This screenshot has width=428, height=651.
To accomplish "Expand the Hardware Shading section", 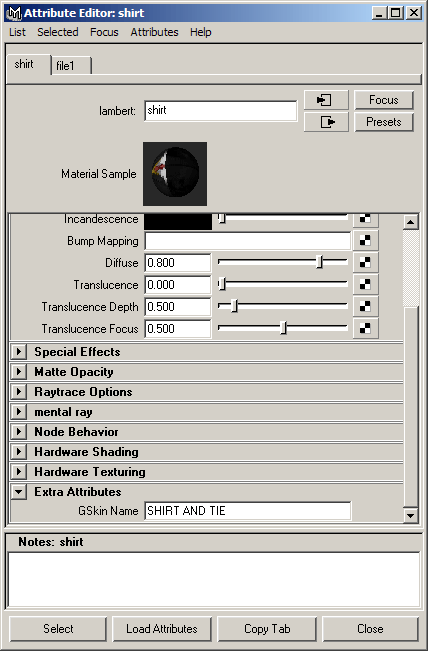I will 18,452.
